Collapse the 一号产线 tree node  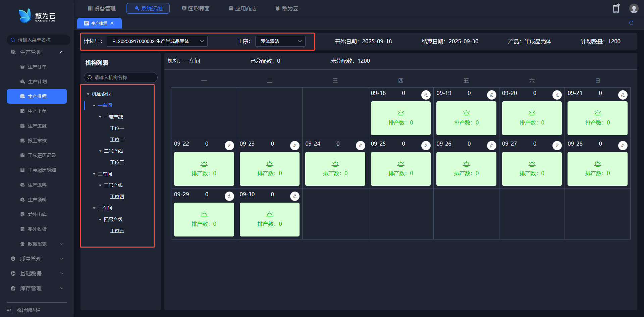point(100,117)
